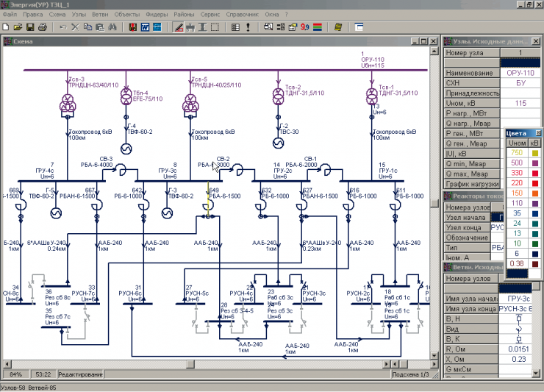
Task: Click the X, Ом value 0.23
Action: 515,360
